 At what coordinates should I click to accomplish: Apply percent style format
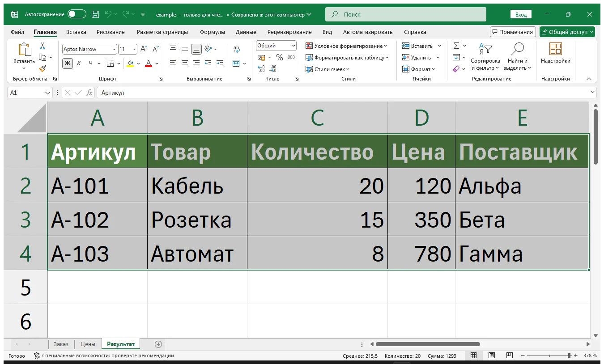(280, 57)
